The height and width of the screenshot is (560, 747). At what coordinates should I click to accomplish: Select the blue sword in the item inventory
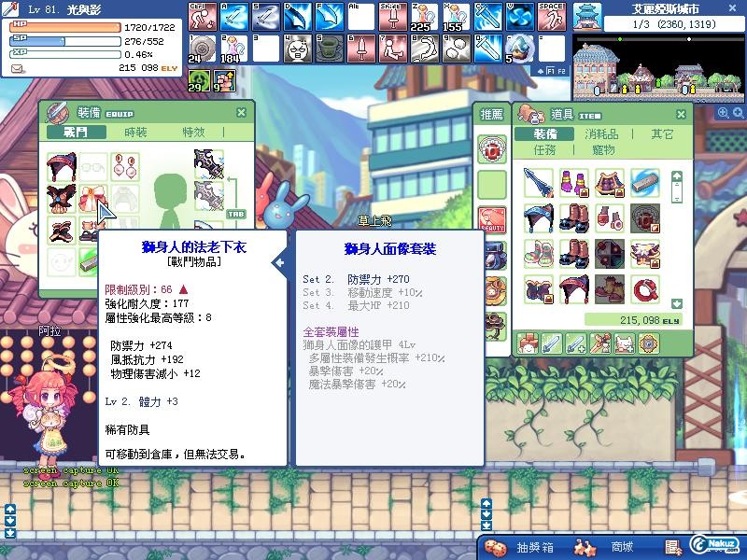[539, 183]
